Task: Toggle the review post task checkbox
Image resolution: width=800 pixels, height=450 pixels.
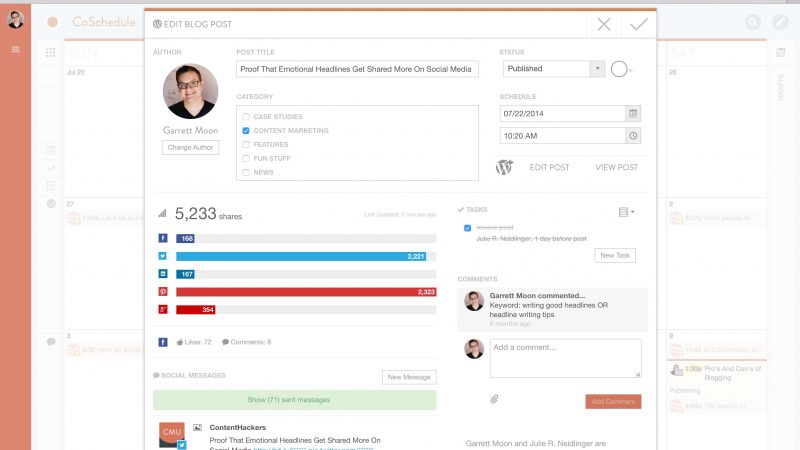Action: [x=467, y=228]
